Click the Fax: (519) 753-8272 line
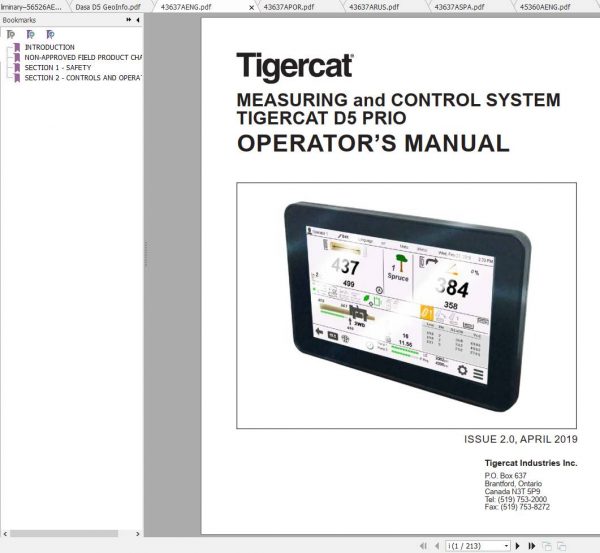 click(517, 507)
